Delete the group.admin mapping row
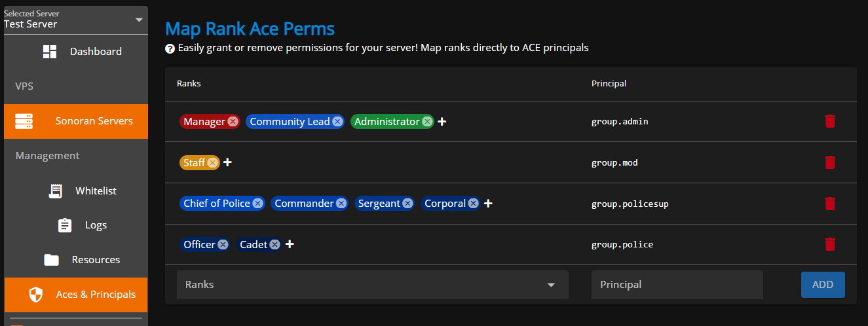868x326 pixels. coord(830,121)
